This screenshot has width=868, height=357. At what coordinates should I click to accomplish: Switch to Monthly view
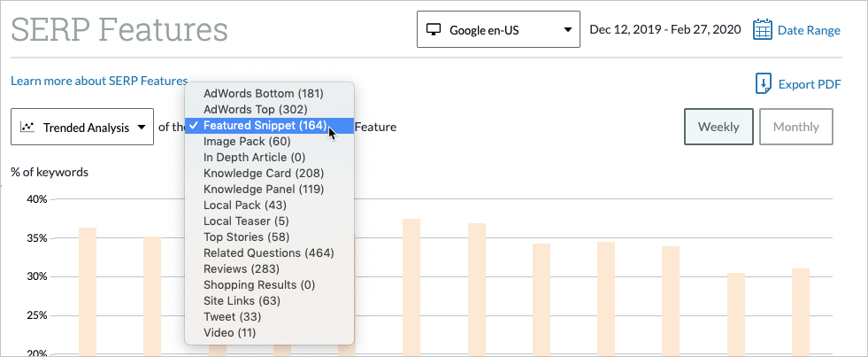[795, 127]
